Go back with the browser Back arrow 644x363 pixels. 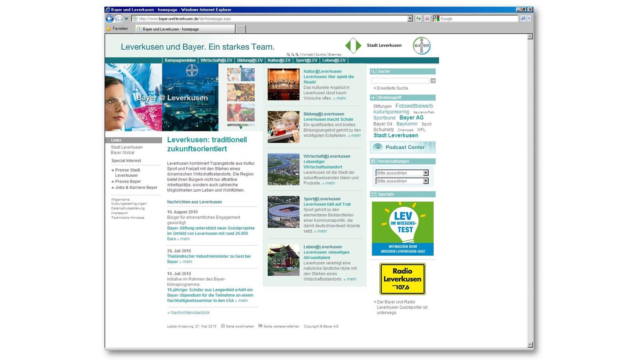click(x=110, y=19)
